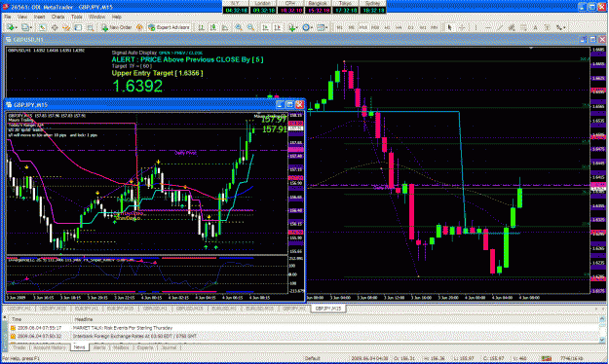609x364 pixels.
Task: Show the Market Watch panel
Action: (x=42, y=27)
